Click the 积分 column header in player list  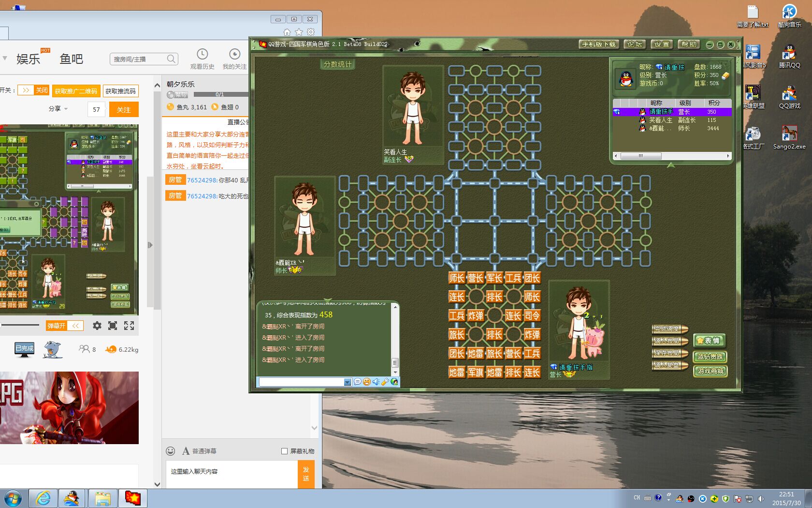pyautogui.click(x=714, y=103)
